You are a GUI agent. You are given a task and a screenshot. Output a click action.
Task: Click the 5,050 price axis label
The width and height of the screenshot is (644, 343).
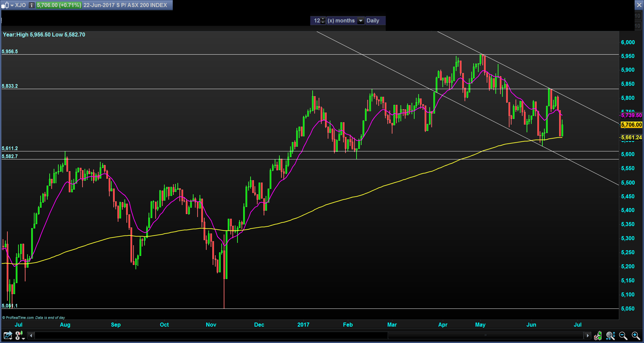click(x=628, y=308)
